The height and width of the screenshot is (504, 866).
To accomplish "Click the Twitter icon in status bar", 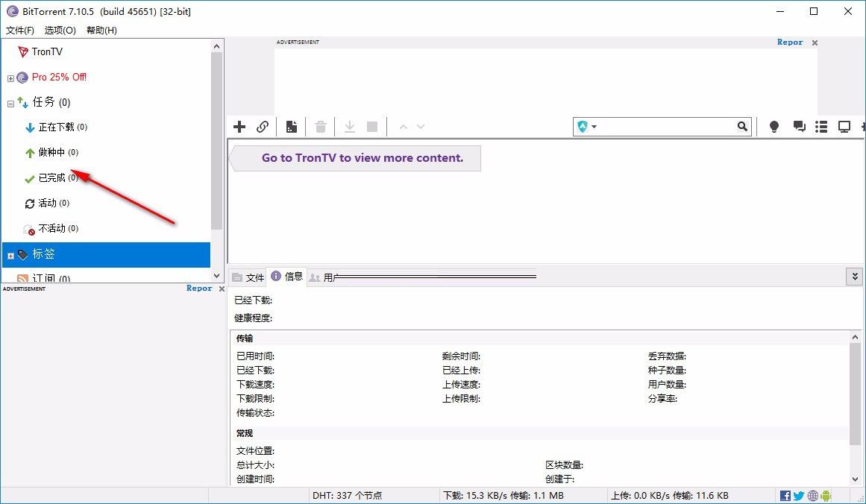I will (799, 496).
